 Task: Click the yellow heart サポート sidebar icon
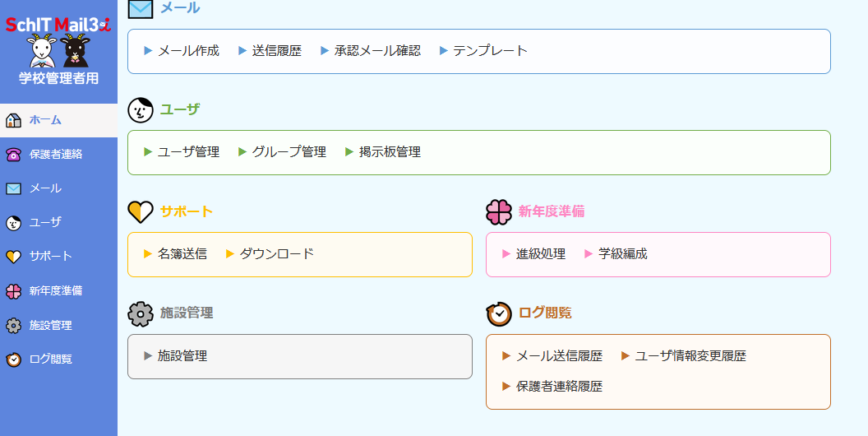coord(13,257)
